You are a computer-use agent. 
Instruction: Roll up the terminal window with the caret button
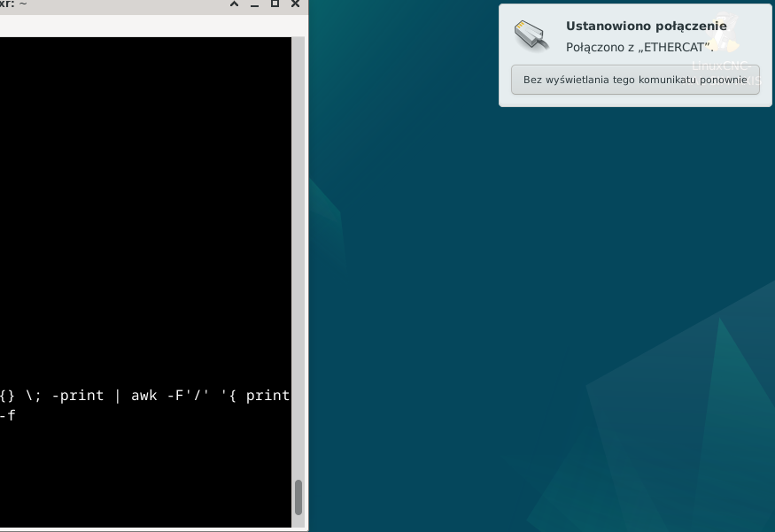pyautogui.click(x=235, y=4)
